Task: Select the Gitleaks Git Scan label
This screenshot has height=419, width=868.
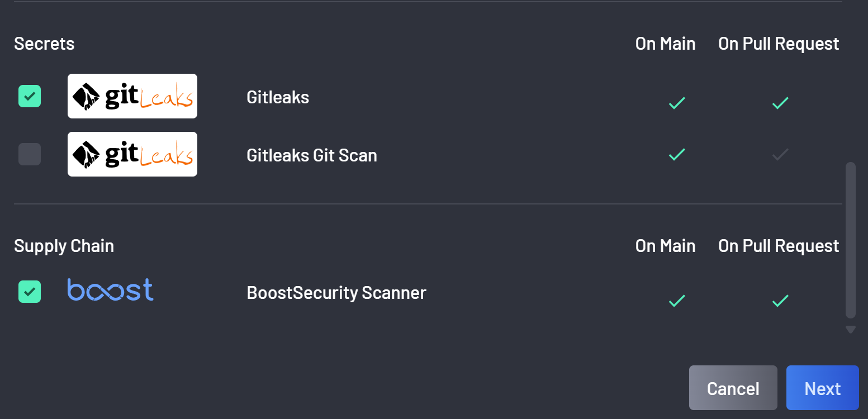Action: (312, 155)
